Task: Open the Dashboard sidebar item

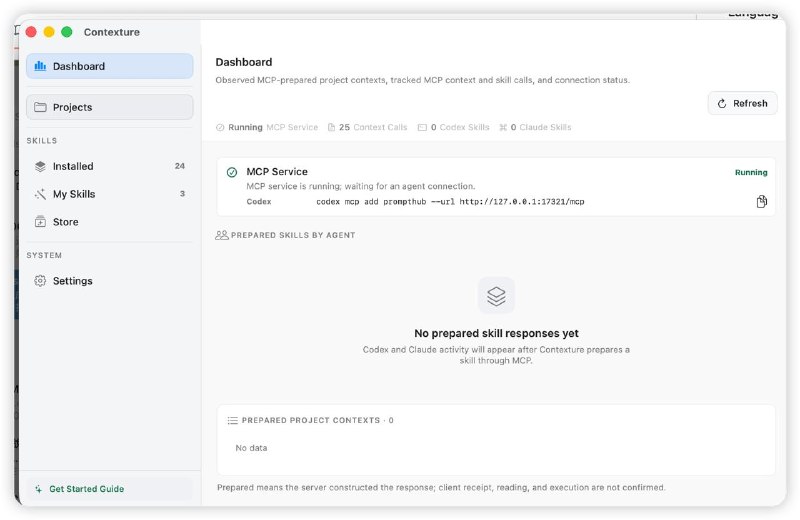Action: click(110, 66)
